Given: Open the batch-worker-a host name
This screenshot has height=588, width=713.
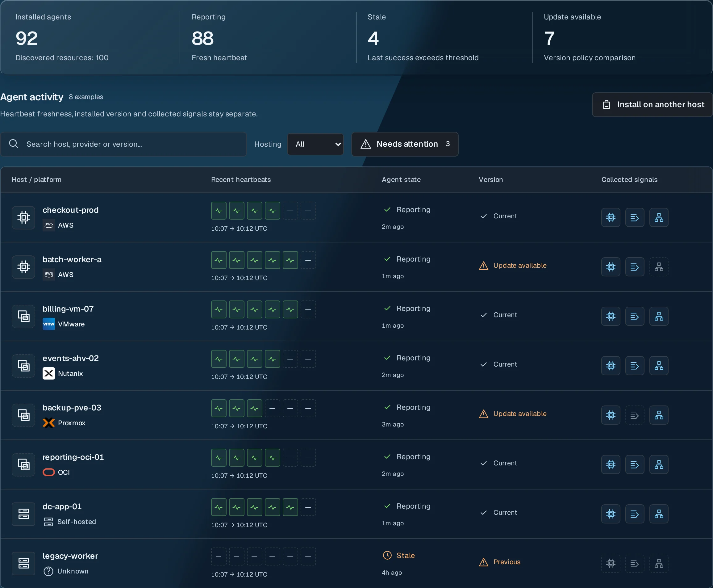Looking at the screenshot, I should tap(72, 260).
